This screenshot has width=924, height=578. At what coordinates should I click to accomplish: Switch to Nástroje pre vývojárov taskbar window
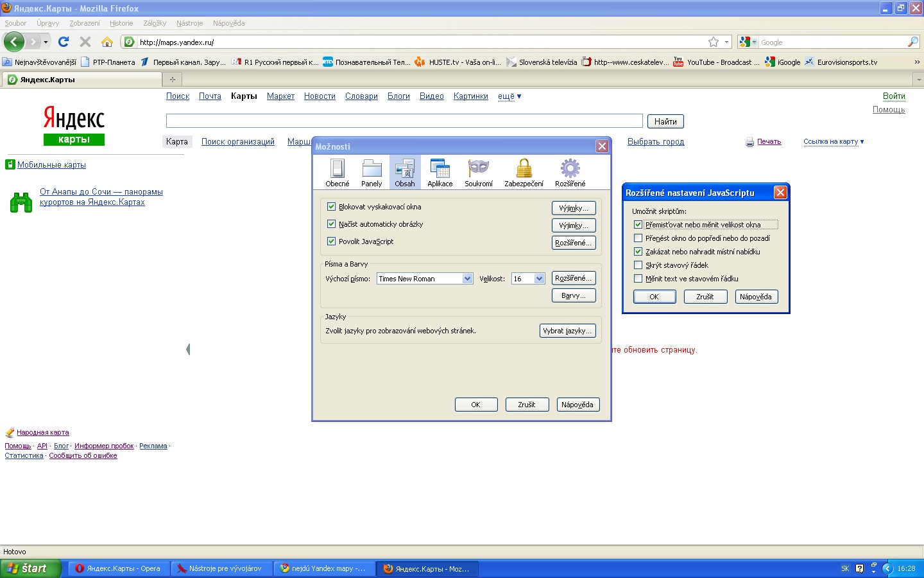coord(221,568)
